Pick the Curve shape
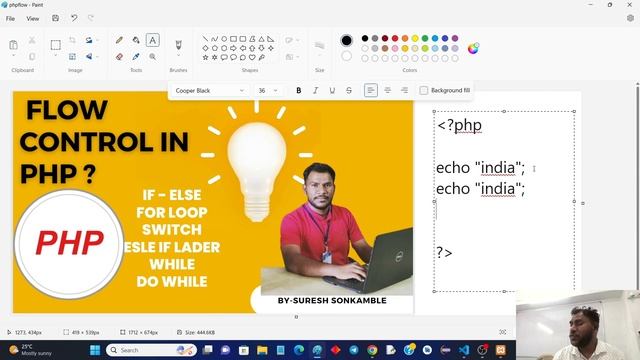The width and height of the screenshot is (640, 360). 215,39
